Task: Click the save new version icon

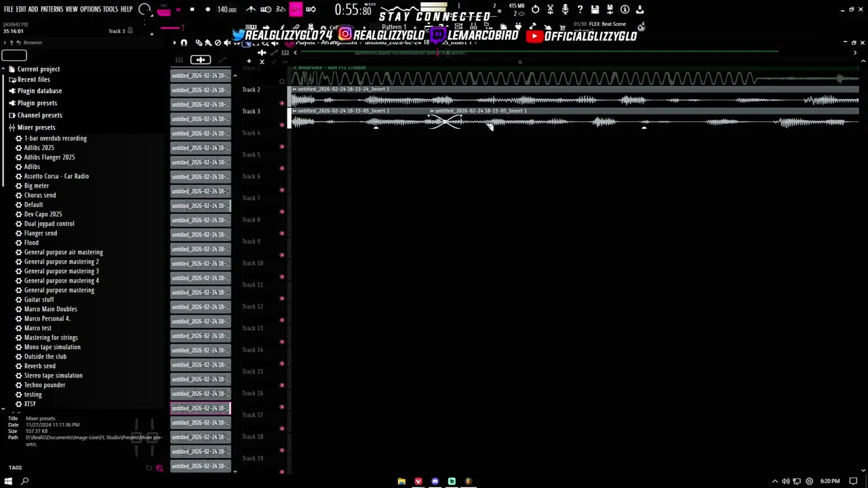Action: [x=610, y=9]
